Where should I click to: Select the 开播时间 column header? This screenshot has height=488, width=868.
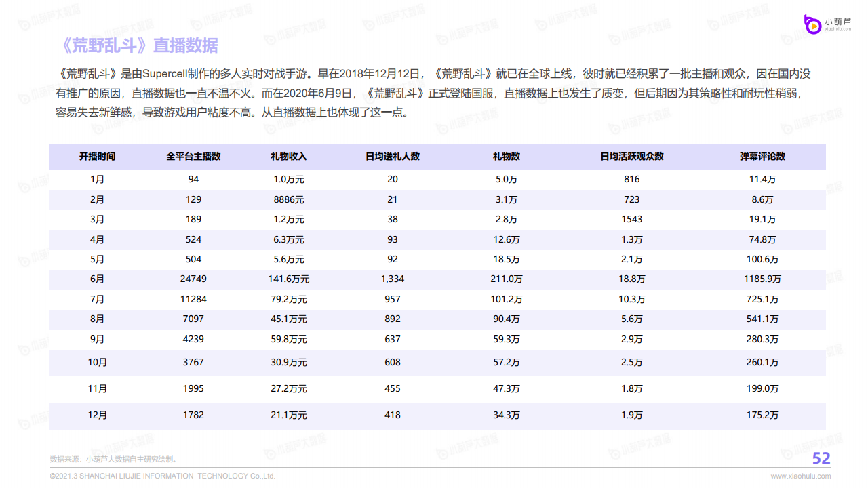pyautogui.click(x=98, y=157)
